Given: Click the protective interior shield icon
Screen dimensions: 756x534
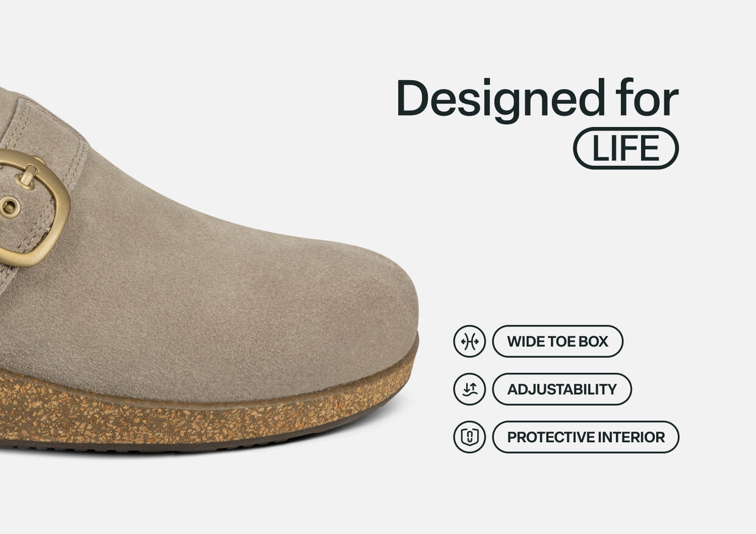Looking at the screenshot, I should (x=469, y=437).
